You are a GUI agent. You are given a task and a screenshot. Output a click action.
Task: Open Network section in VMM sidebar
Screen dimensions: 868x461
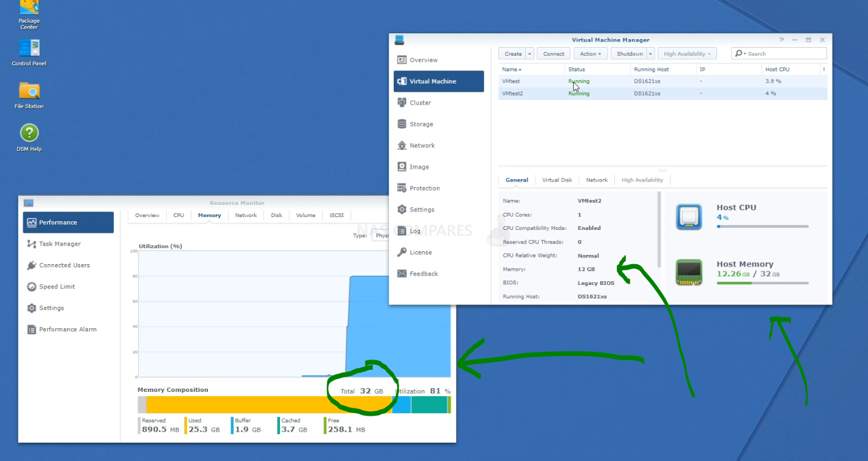439,146
